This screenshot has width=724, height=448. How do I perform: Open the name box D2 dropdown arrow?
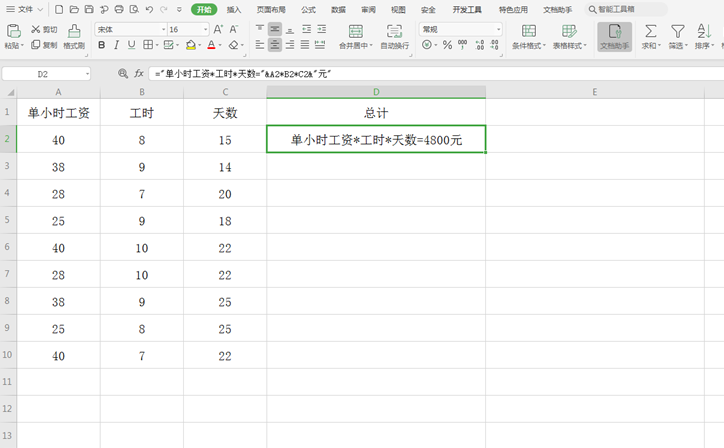(87, 74)
